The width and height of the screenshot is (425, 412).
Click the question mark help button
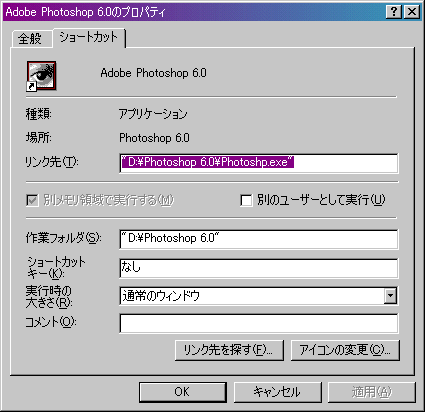point(394,12)
